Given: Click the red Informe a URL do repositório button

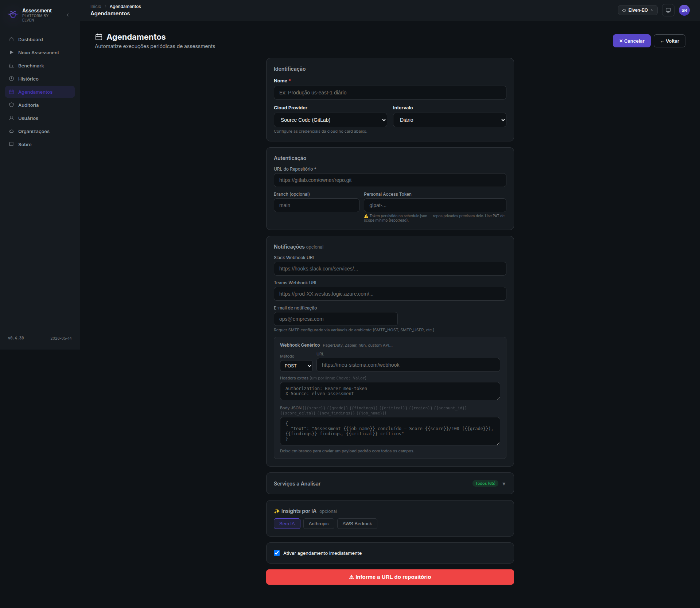Looking at the screenshot, I should coord(390,577).
